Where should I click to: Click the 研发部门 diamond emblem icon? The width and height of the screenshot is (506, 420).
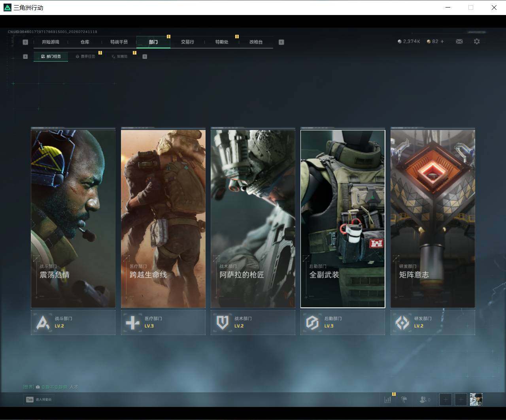coord(402,323)
